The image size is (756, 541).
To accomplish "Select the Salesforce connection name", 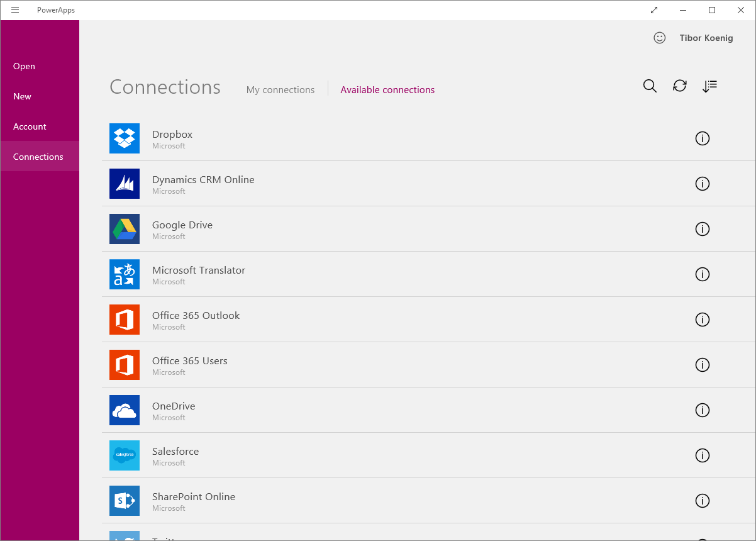I will click(x=175, y=451).
